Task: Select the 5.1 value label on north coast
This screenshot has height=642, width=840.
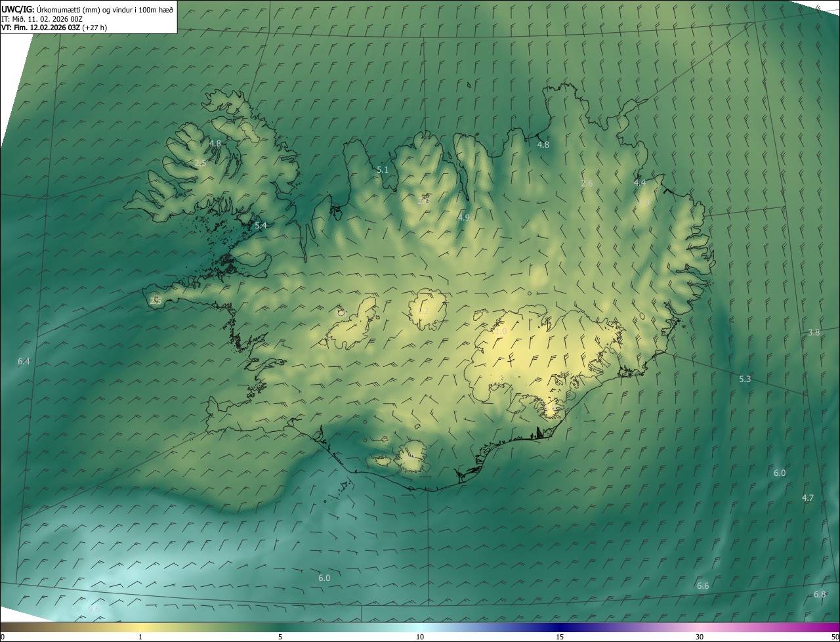Action: tap(383, 169)
